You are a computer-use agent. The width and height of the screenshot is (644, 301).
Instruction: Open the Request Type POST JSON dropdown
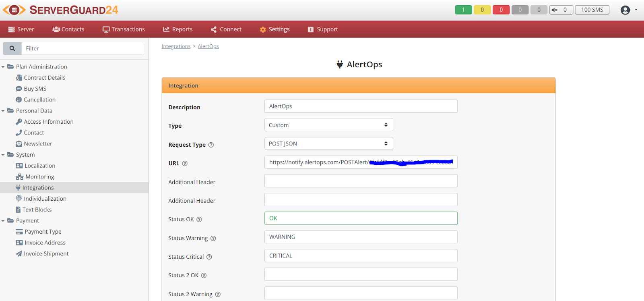point(328,144)
